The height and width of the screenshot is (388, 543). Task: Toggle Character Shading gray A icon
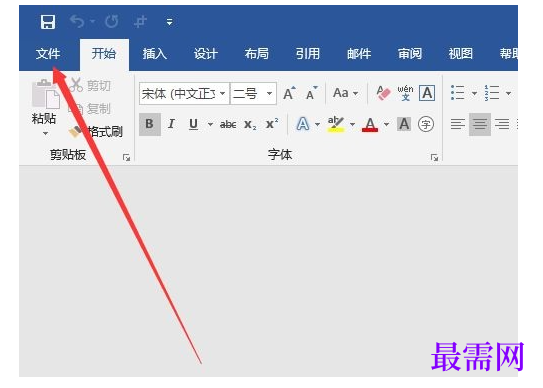click(x=404, y=124)
